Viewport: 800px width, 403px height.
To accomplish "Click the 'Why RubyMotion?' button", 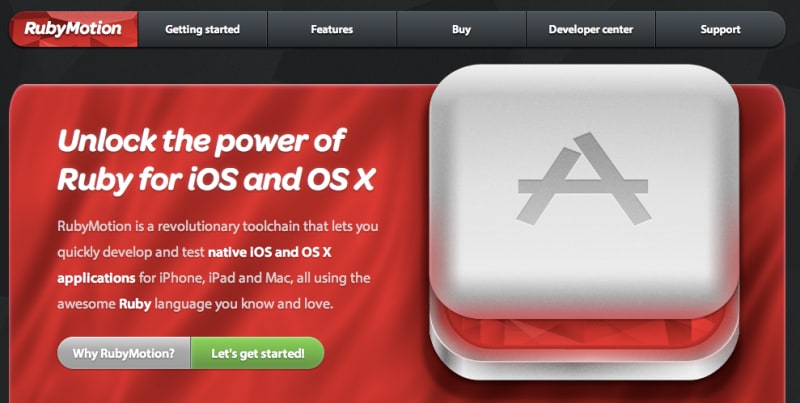I will click(124, 353).
